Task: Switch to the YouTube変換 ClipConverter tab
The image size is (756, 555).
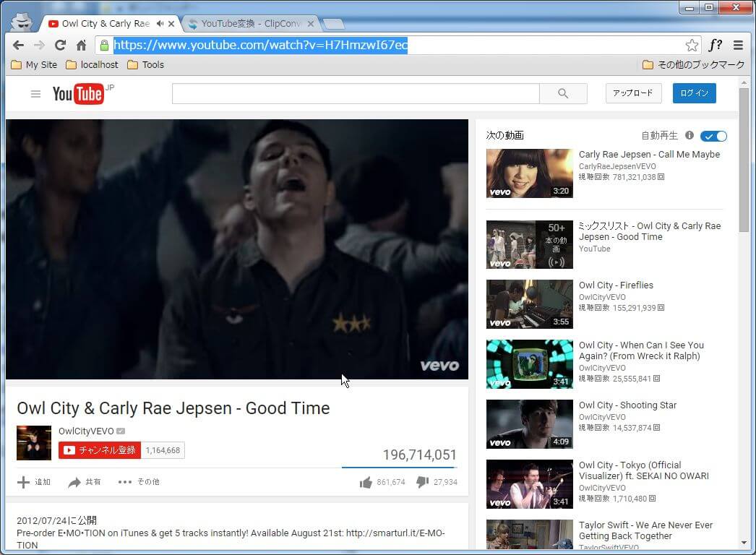Action: pos(245,24)
